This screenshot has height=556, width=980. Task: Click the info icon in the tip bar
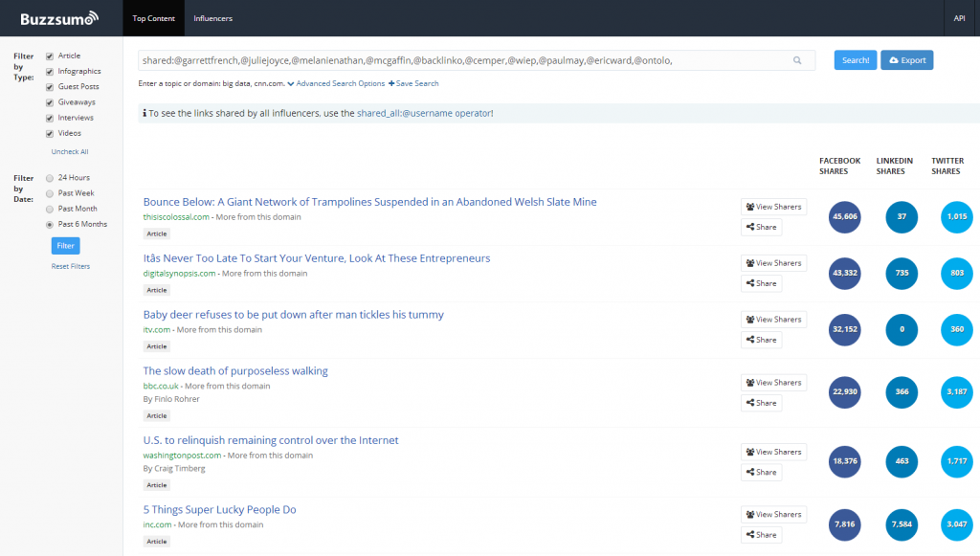point(145,114)
